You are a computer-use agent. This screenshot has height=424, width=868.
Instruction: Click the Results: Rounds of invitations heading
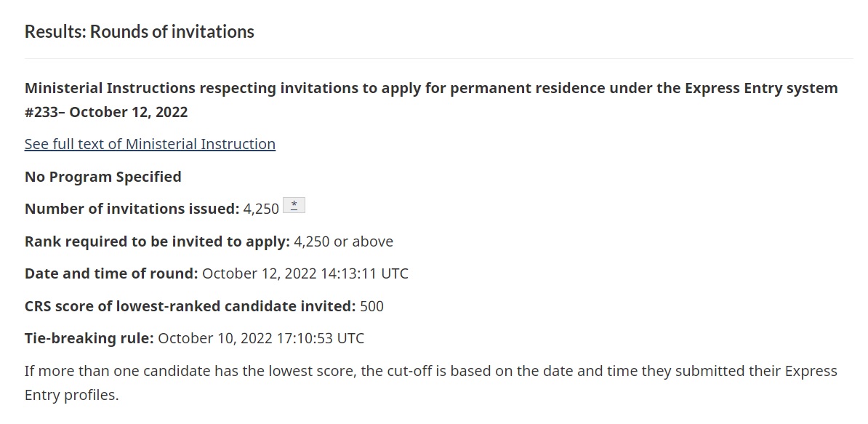coord(140,31)
